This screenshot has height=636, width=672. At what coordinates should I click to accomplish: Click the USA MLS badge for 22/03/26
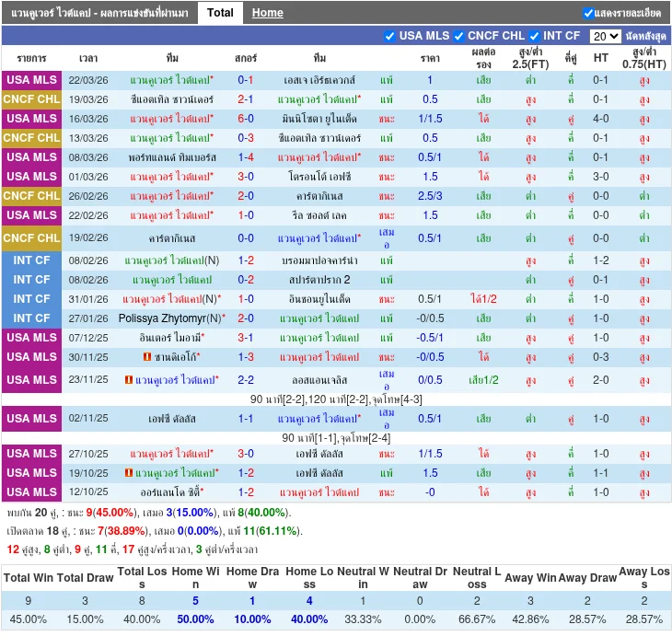coord(32,80)
